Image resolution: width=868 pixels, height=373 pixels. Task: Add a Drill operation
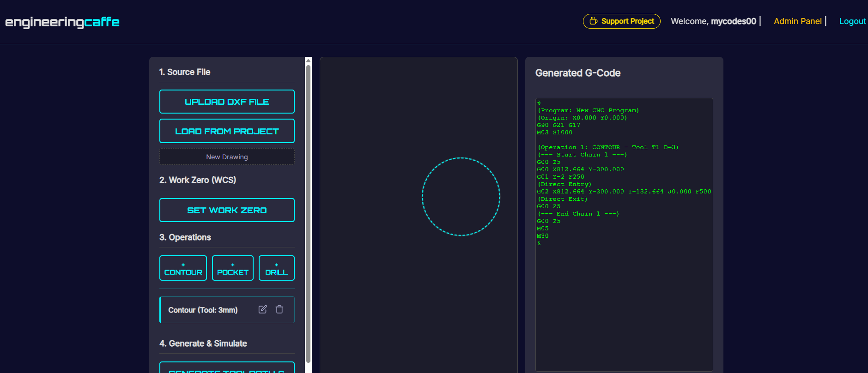coord(277,268)
